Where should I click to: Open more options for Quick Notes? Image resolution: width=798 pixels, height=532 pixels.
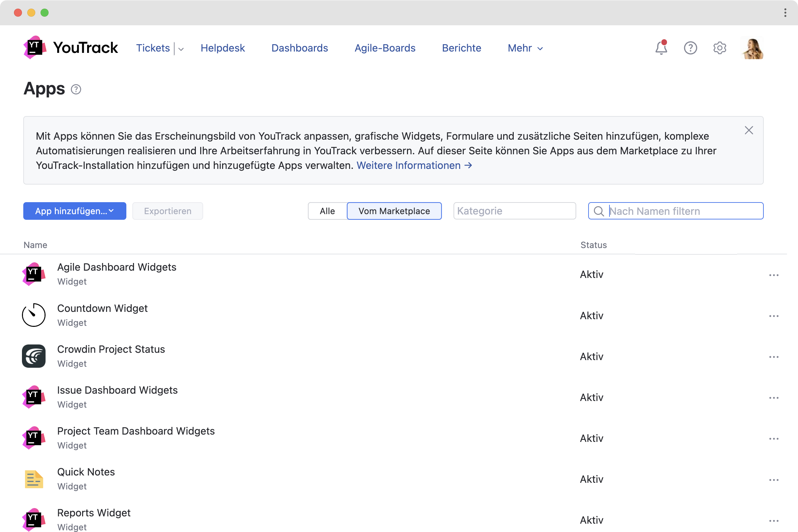pyautogui.click(x=774, y=480)
